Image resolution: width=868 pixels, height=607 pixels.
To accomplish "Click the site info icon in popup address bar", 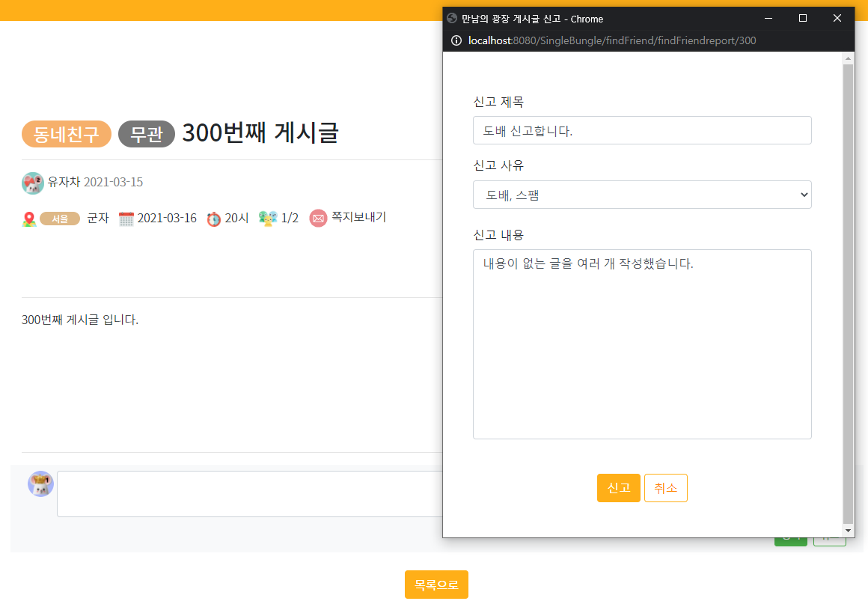I will coord(456,41).
